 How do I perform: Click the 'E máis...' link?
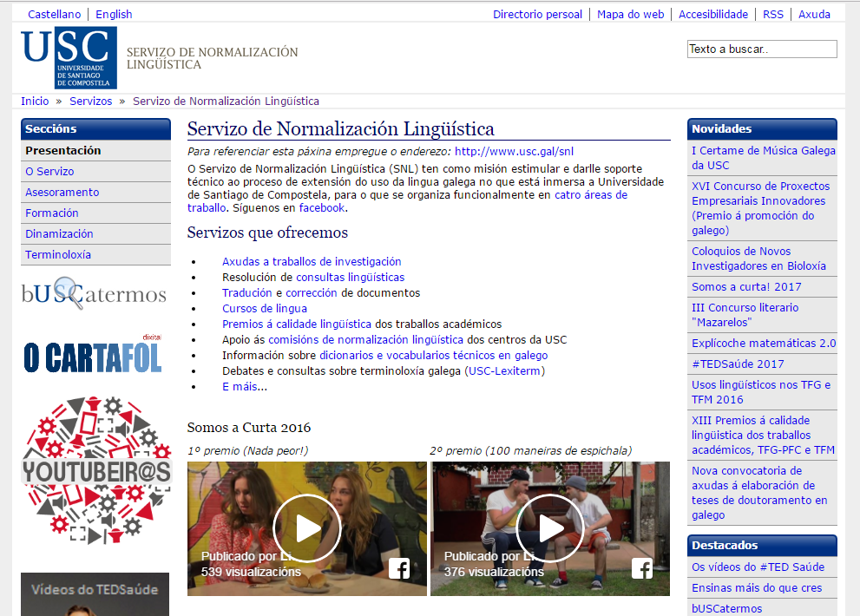244,387
